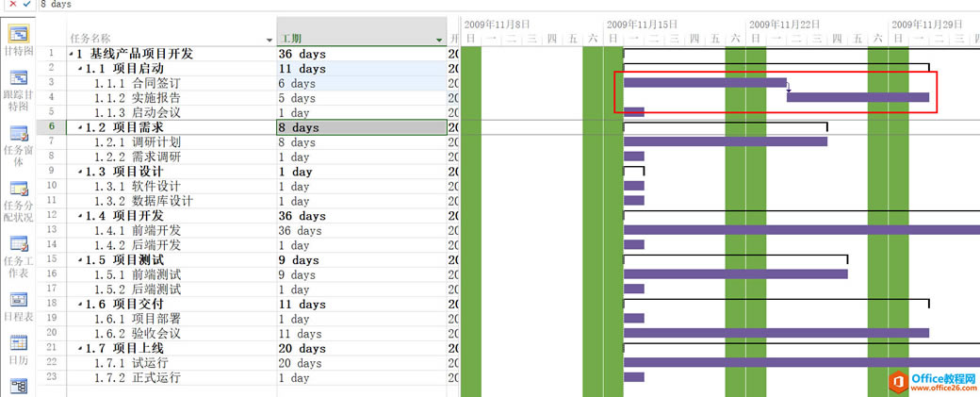The height and width of the screenshot is (397, 980).
Task: Select the 1.4.1 前端开发 task name
Action: (x=138, y=231)
